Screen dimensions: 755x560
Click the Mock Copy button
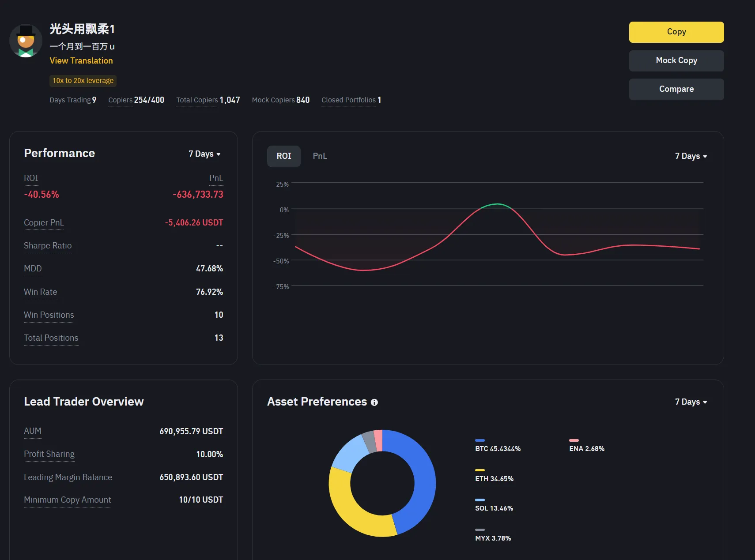click(x=676, y=61)
